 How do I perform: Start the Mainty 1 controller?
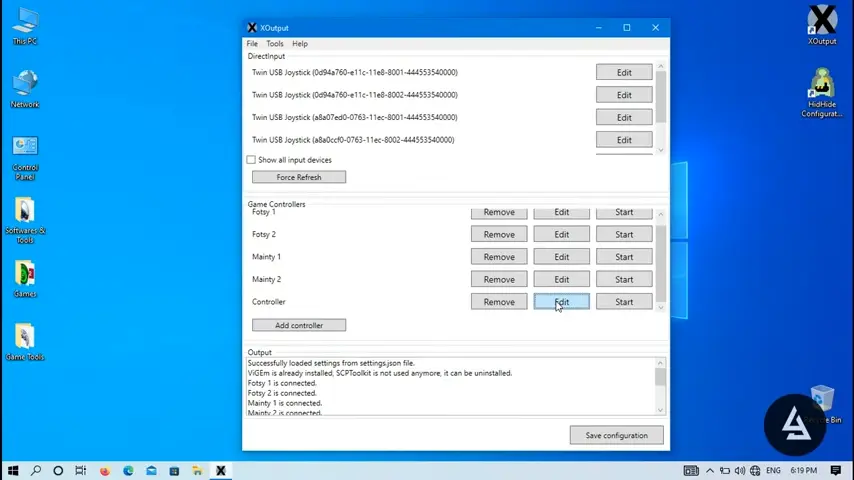point(624,257)
